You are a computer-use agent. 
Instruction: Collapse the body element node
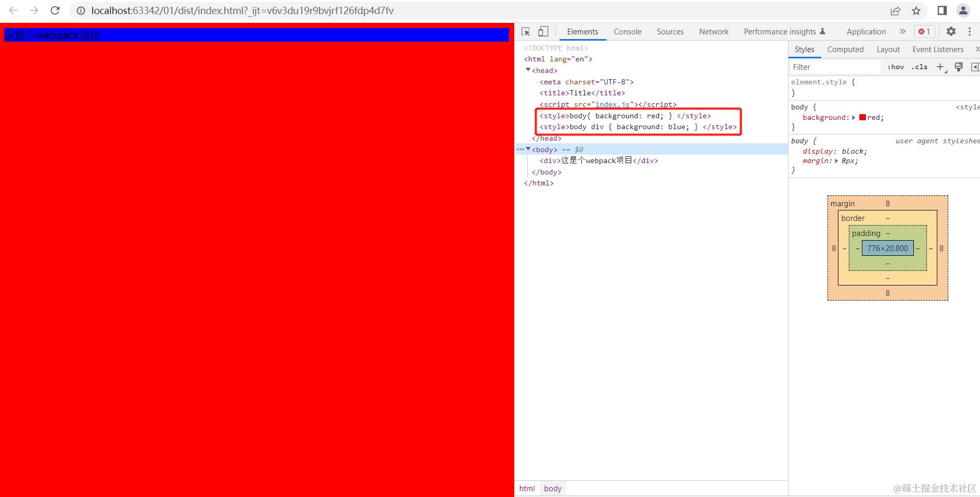tap(528, 150)
